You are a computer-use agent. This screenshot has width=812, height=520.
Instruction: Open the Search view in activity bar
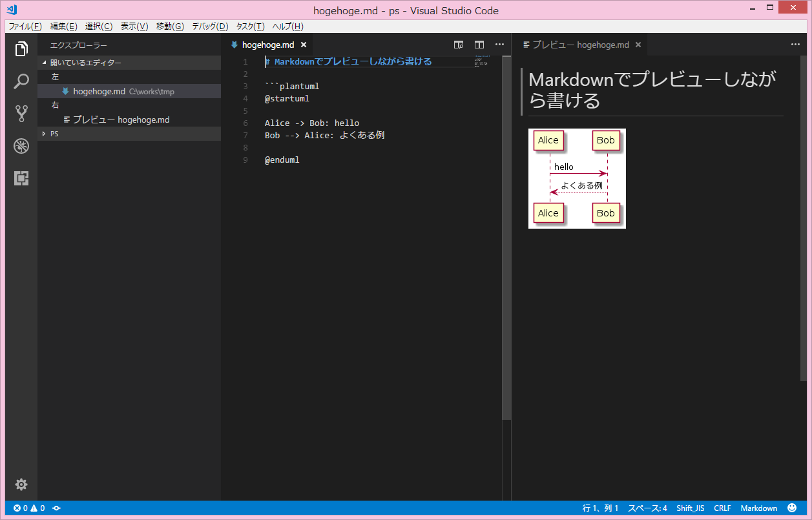21,81
